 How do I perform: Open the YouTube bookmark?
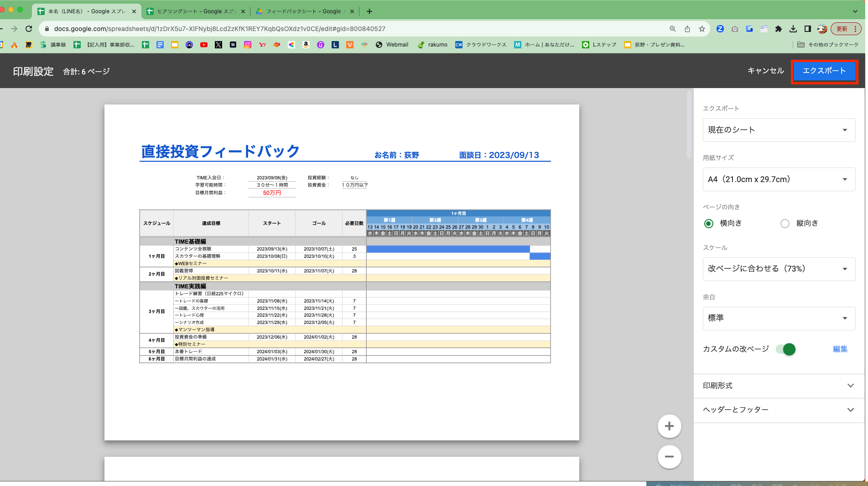[204, 44]
